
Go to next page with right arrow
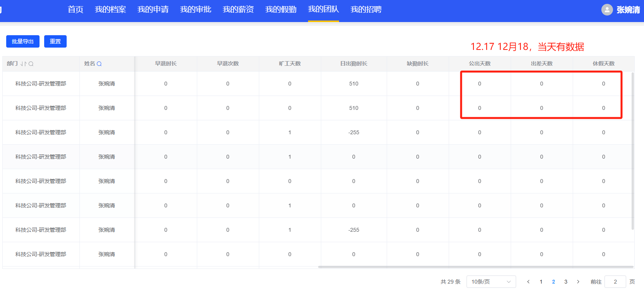pyautogui.click(x=578, y=282)
